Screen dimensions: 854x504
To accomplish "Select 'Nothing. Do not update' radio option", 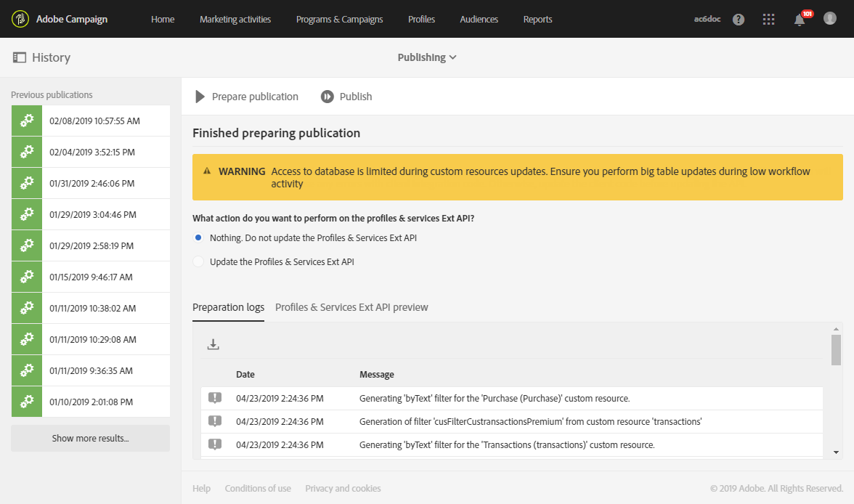I will [x=198, y=237].
